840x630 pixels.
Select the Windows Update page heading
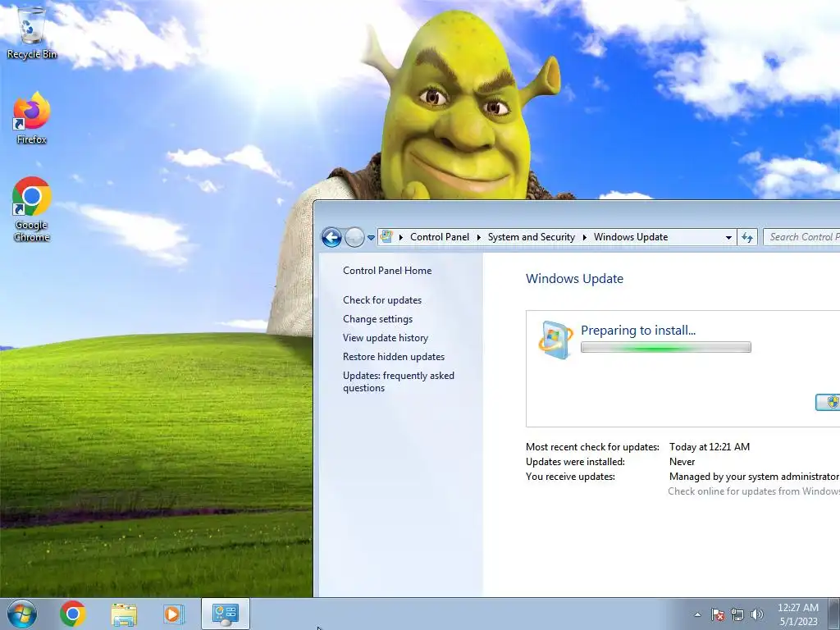574,279
